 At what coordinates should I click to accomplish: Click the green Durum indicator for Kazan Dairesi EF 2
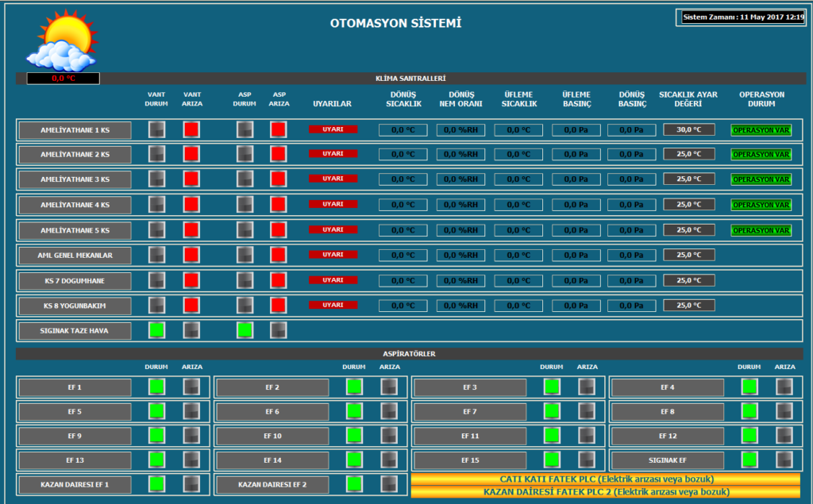click(354, 483)
